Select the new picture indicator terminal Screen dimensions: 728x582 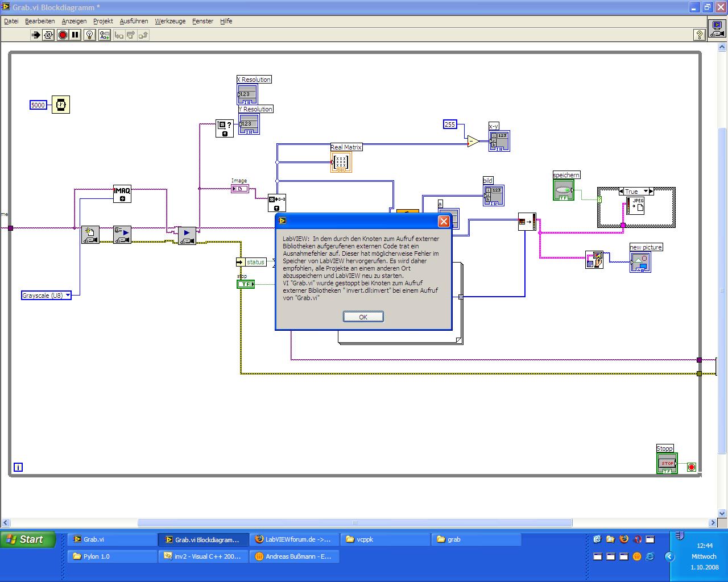pyautogui.click(x=640, y=262)
